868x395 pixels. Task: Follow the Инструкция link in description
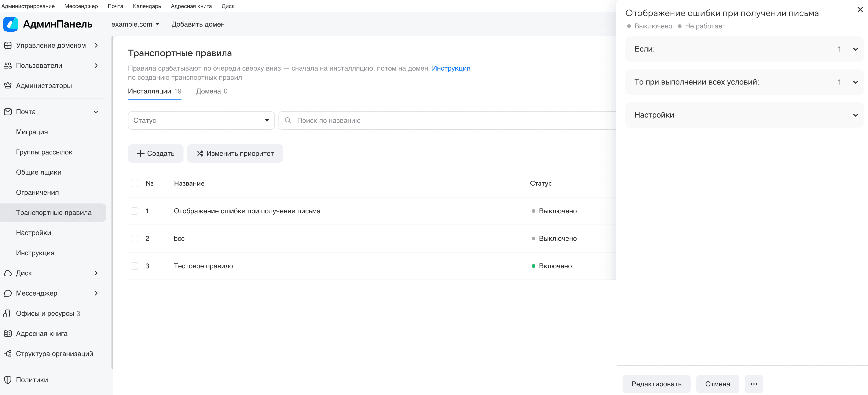click(451, 68)
